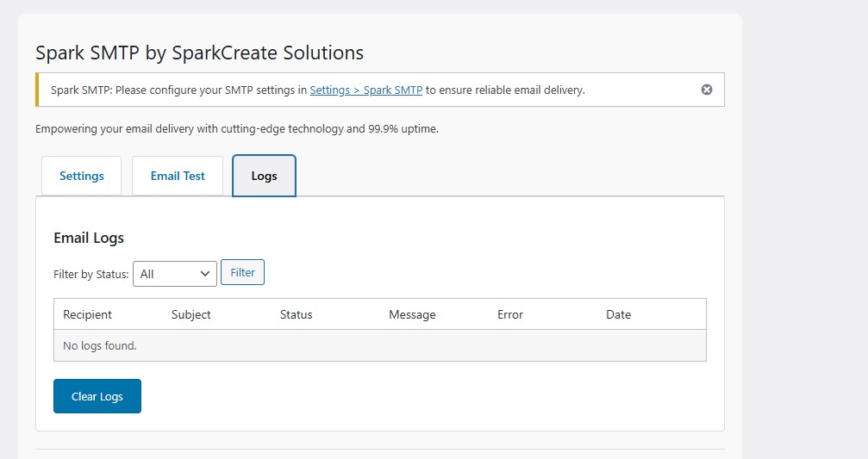Switch to the Settings tab
868x459 pixels.
[82, 176]
